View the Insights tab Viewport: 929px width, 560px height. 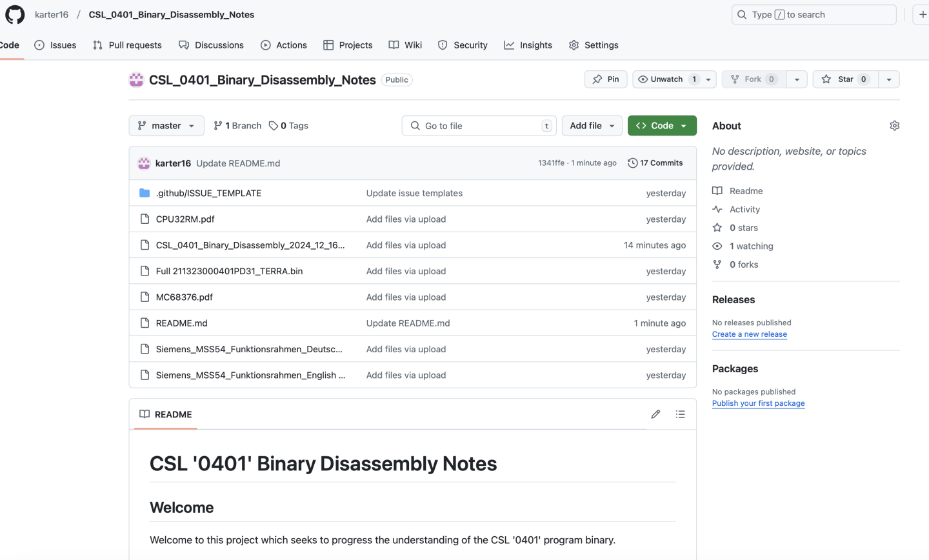tap(528, 45)
